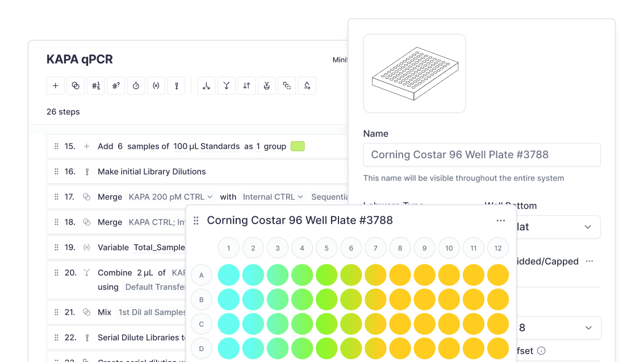Select row A header on plate
The width and height of the screenshot is (644, 362).
(201, 275)
